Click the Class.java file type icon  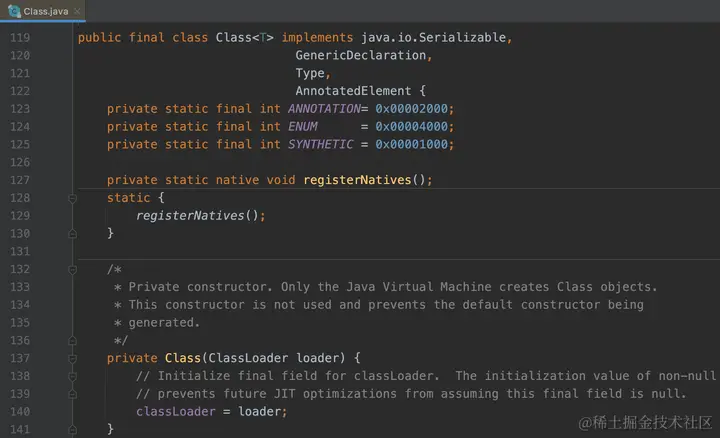(x=14, y=11)
